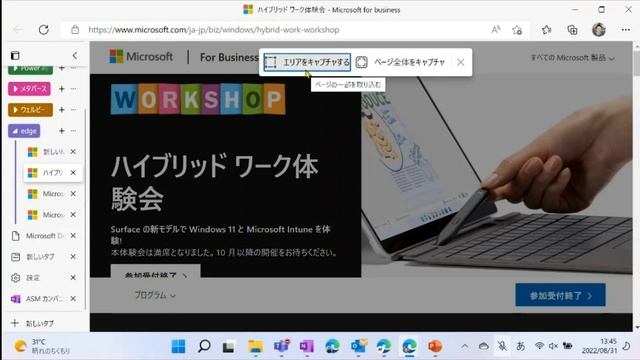Image resolution: width=640 pixels, height=360 pixels.
Task: Close the ASM カンパ tab
Action: tap(73, 299)
